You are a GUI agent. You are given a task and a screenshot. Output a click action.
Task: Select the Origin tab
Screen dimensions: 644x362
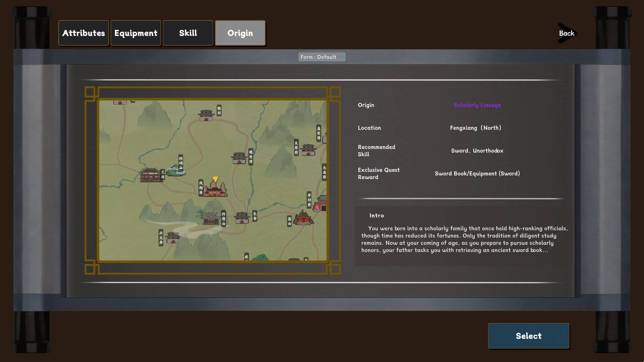(x=240, y=33)
